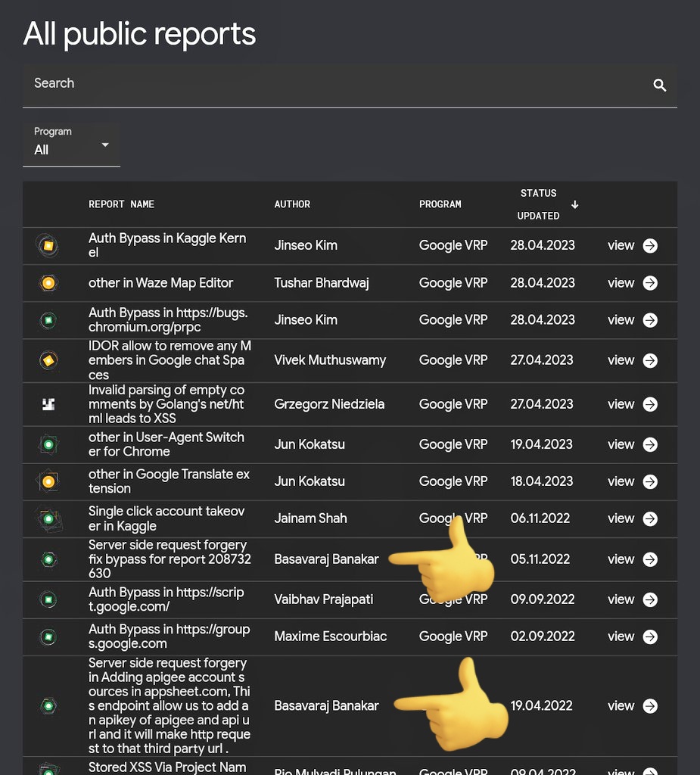Click the bugs.chromium.org/prpc report badge icon
700x775 pixels.
pyautogui.click(x=48, y=320)
